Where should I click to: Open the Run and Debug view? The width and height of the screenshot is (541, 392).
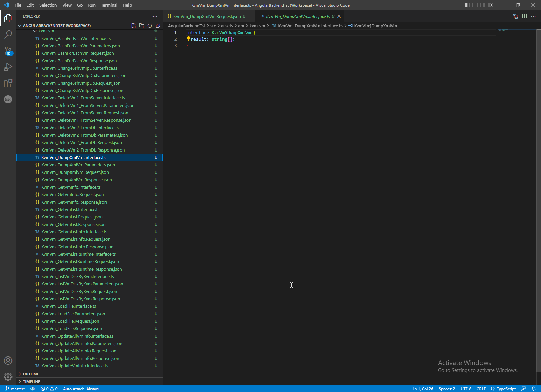coord(8,67)
